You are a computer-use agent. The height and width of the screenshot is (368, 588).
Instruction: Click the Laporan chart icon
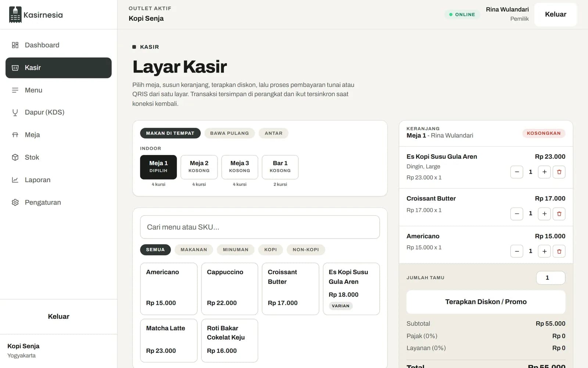pos(15,180)
